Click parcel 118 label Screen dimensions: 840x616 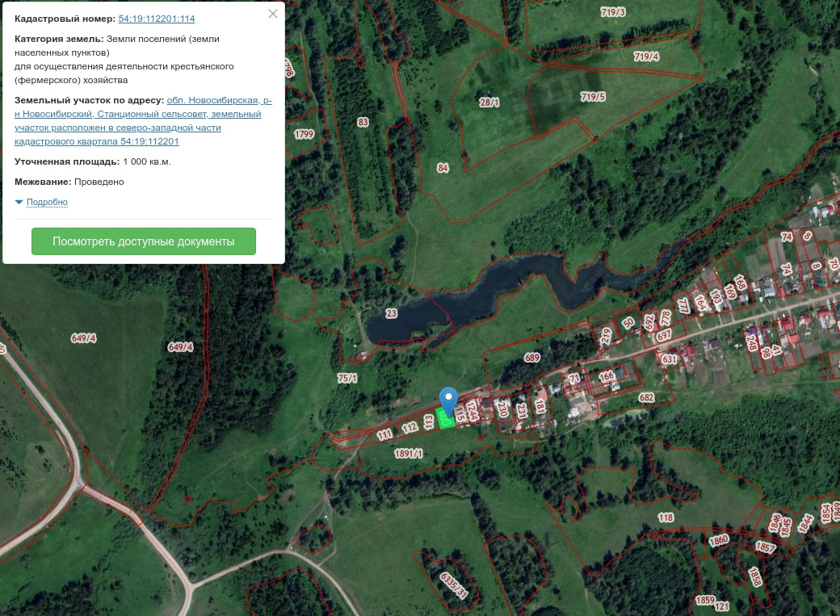pyautogui.click(x=666, y=518)
